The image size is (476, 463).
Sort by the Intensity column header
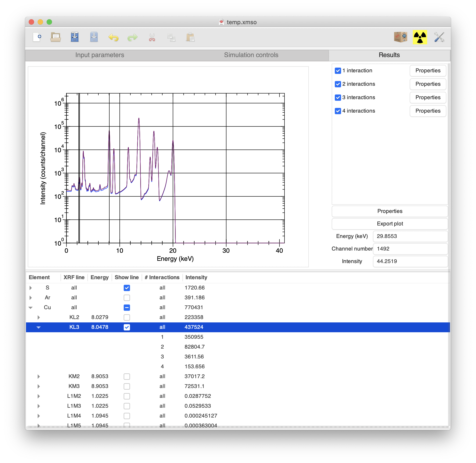(196, 277)
